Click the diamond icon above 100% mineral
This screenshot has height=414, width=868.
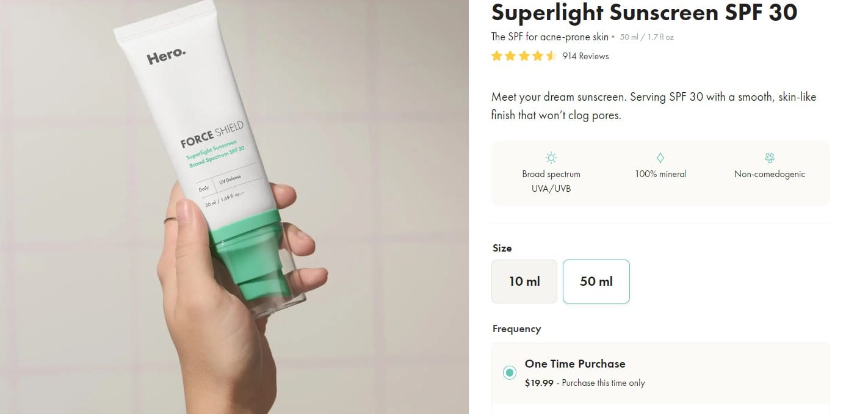(660, 158)
